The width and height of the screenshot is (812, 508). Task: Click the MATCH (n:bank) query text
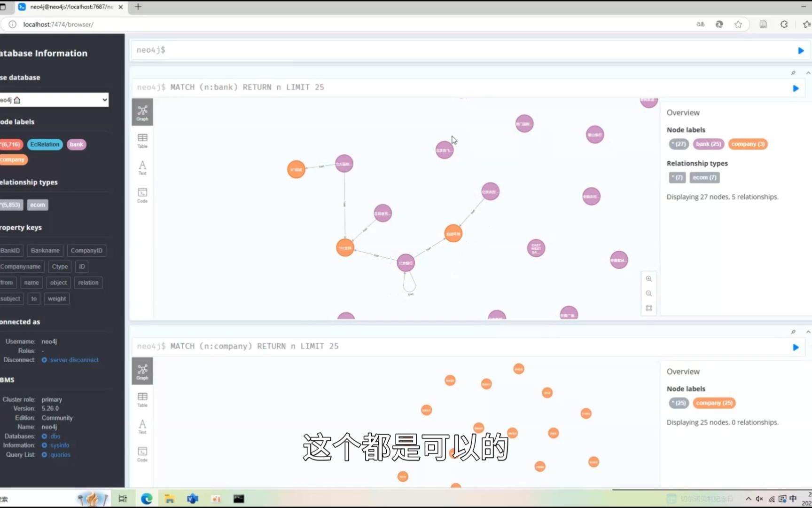[x=247, y=87]
